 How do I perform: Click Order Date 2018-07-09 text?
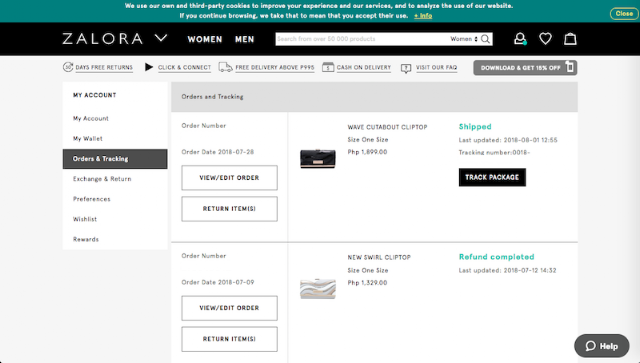tap(218, 282)
